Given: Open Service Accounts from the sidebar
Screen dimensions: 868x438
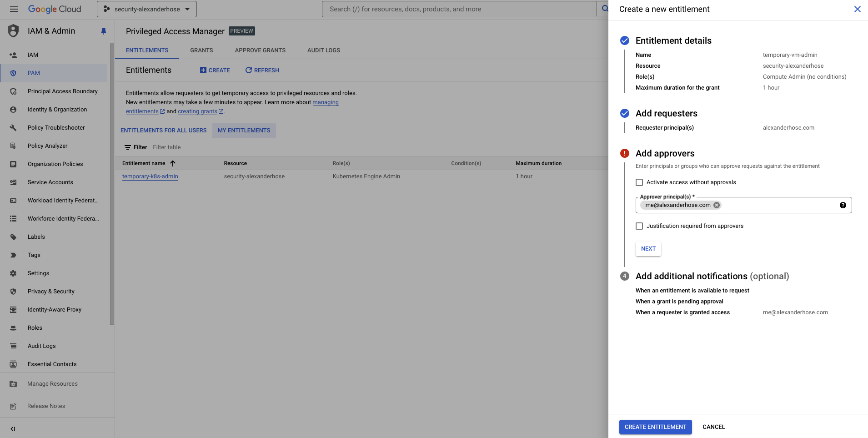Looking at the screenshot, I should (50, 182).
